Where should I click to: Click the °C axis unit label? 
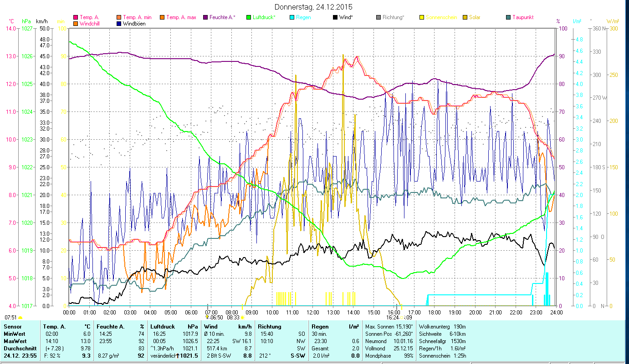pos(11,21)
